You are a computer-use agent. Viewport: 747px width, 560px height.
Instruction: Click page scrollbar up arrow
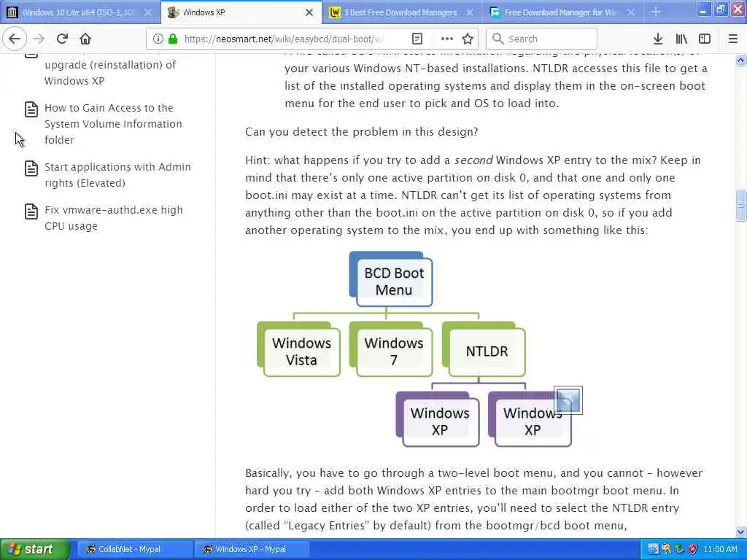[x=741, y=60]
